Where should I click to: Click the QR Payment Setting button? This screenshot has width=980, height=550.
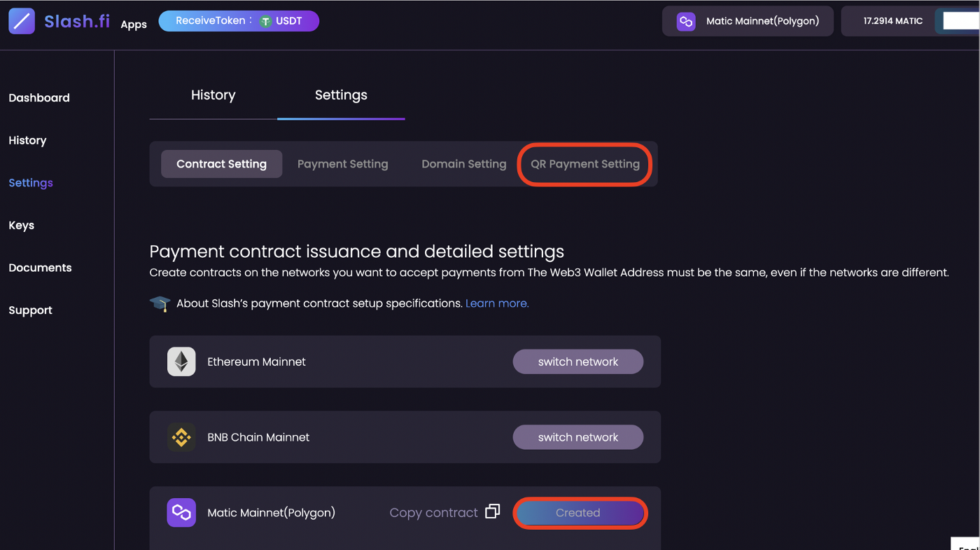click(x=584, y=164)
